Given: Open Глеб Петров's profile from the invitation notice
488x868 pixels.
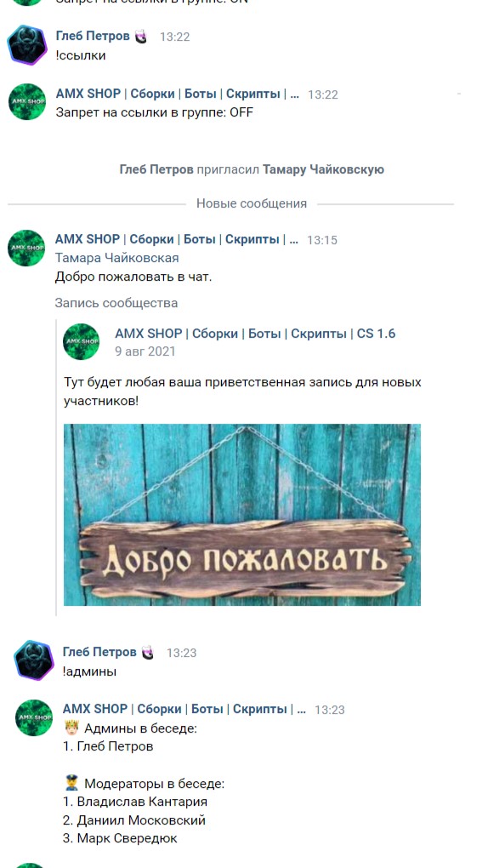Looking at the screenshot, I should (156, 169).
